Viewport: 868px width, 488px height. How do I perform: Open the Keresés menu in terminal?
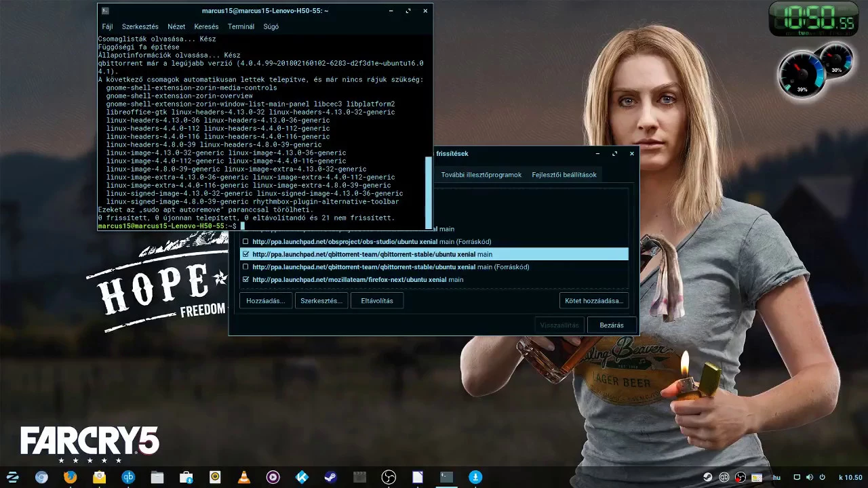coord(206,26)
